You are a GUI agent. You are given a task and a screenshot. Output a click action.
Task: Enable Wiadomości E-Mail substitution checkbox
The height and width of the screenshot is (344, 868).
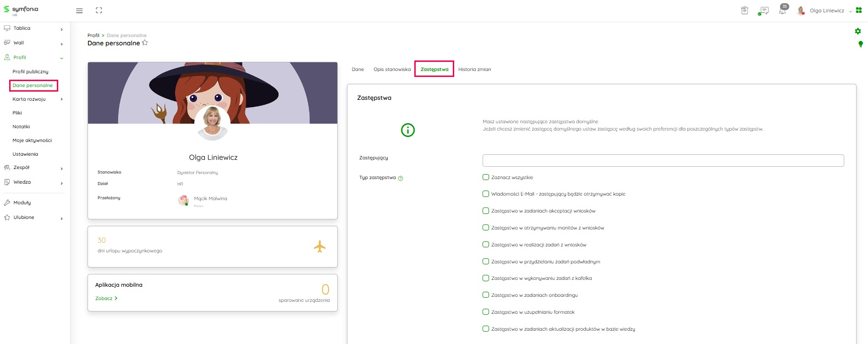point(486,194)
